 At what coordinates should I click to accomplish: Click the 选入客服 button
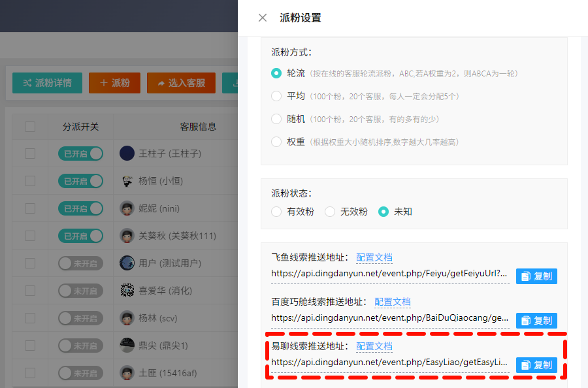pyautogui.click(x=181, y=83)
